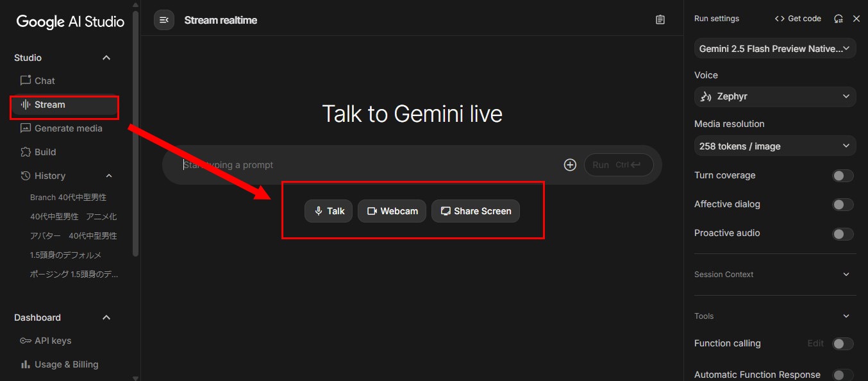This screenshot has height=381, width=868.
Task: Open the Gemini 2.5 Flash model dropdown
Action: click(774, 49)
